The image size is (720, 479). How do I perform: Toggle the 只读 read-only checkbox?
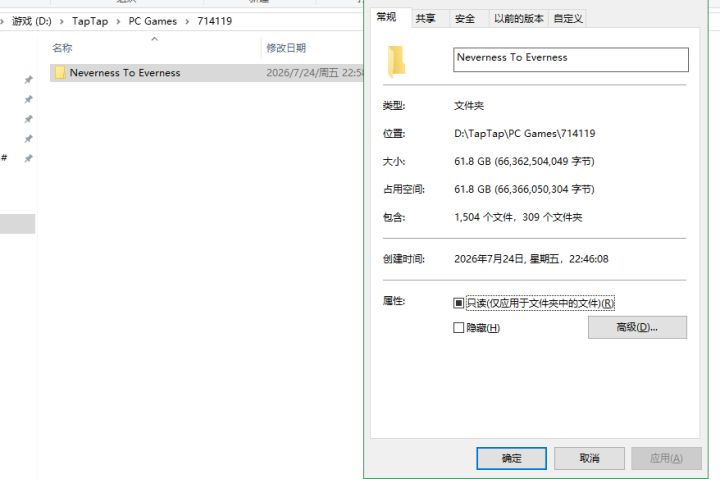458,303
